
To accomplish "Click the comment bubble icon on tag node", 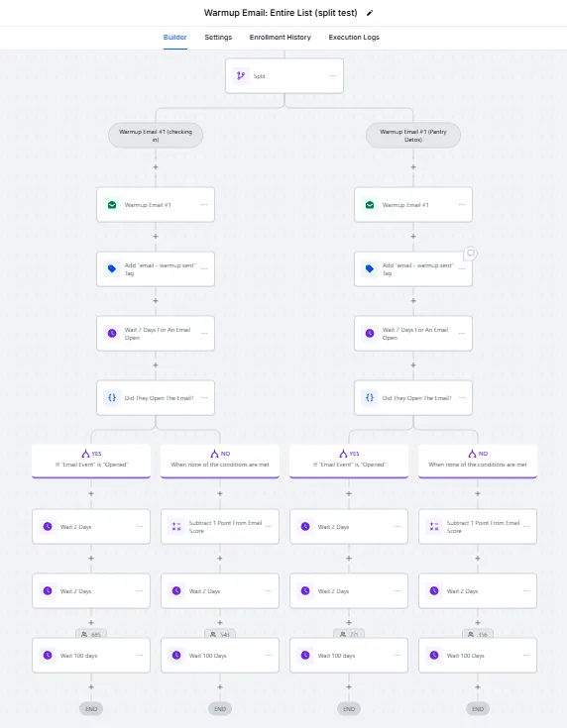I will click(470, 254).
